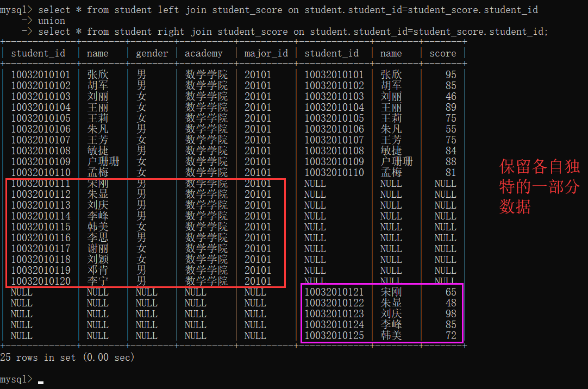Click the name 邓肯
The height and width of the screenshot is (389, 588).
[x=98, y=270]
